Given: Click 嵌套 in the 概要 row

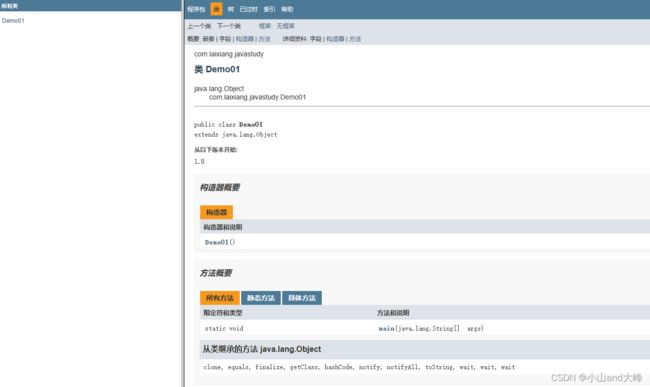Looking at the screenshot, I should (209, 39).
